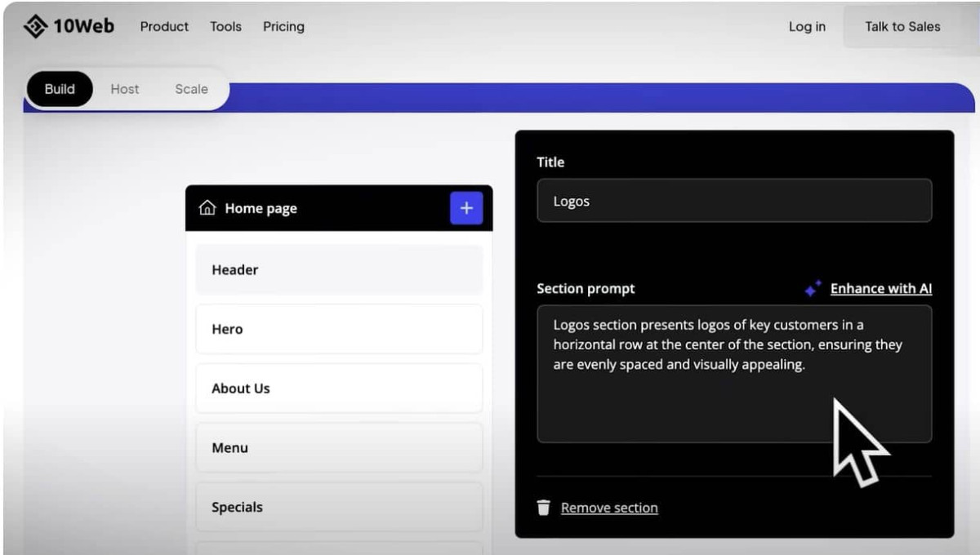Screen dimensions: 980x555
Task: Select the Header section in page list
Action: pyautogui.click(x=339, y=269)
